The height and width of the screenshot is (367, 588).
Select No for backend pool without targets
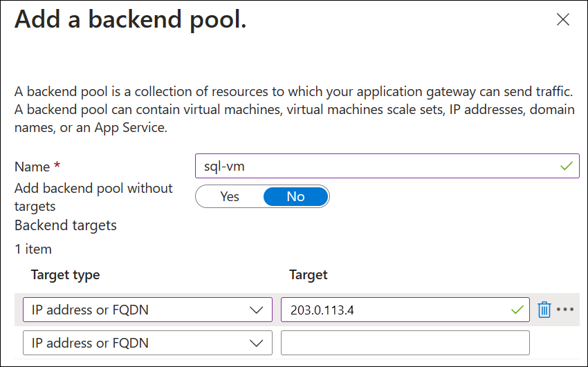click(x=295, y=196)
